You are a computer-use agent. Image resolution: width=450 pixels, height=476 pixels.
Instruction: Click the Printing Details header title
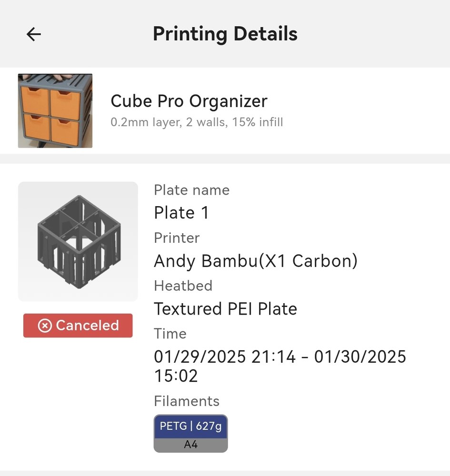[225, 34]
